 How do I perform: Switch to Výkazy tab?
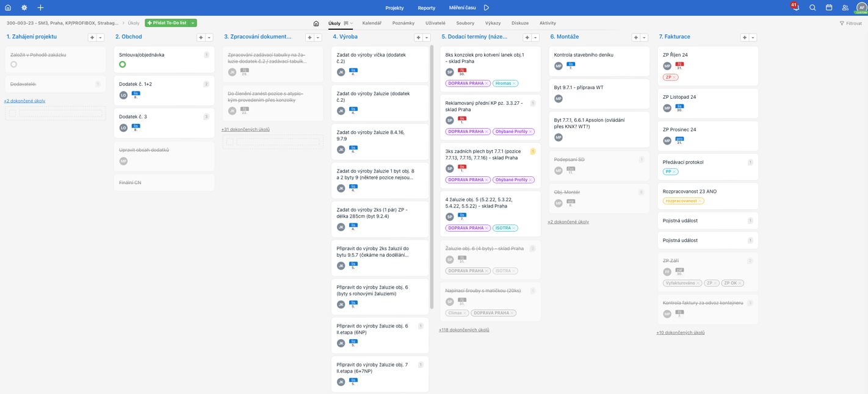coord(493,23)
